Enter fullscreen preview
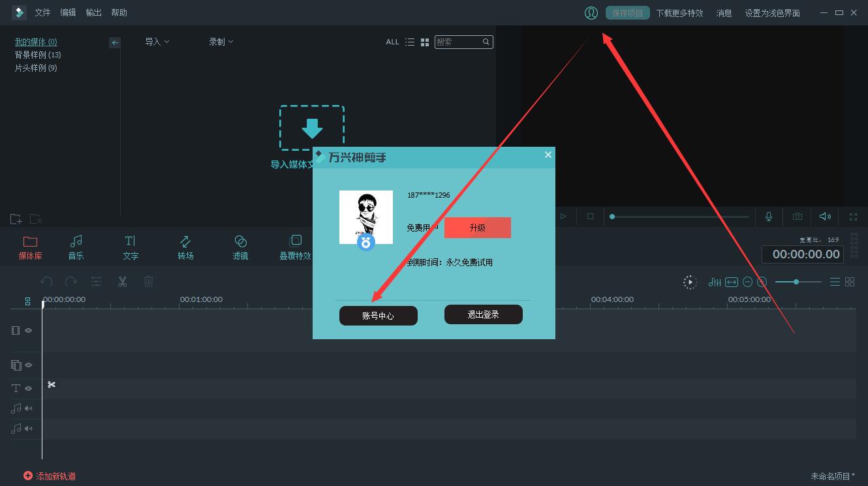Viewport: 868px width, 486px height. 853,217
